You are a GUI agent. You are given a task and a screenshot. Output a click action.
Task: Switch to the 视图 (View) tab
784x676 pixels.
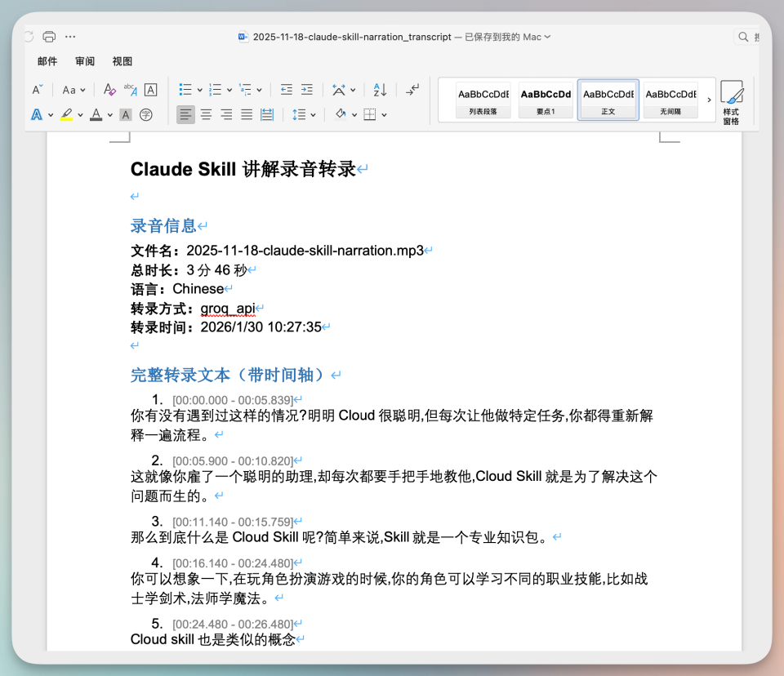[x=122, y=61]
